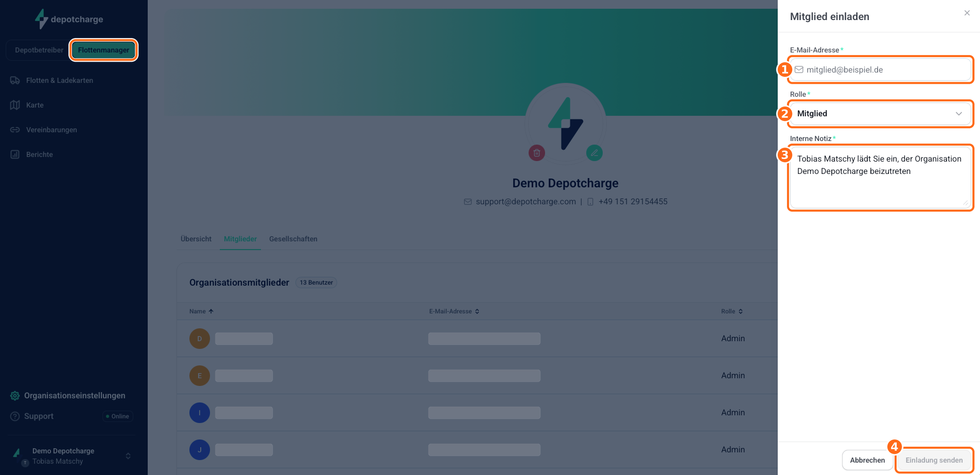
Task: Click the Abbrechen button
Action: coord(867,460)
